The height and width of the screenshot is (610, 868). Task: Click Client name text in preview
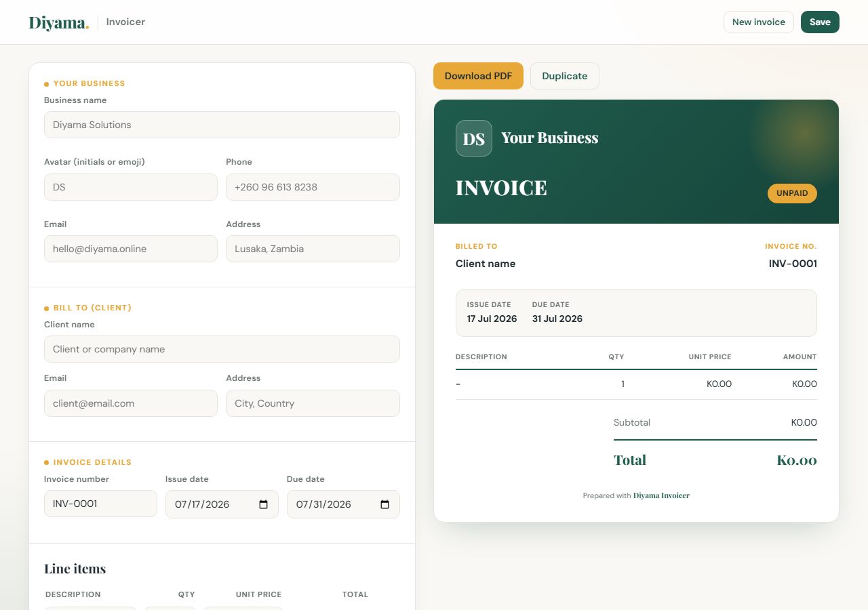pos(486,264)
